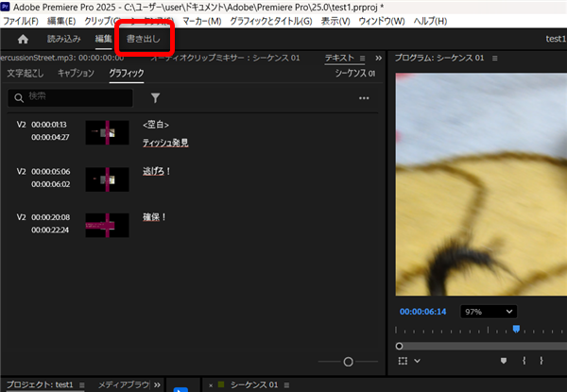The width and height of the screenshot is (567, 392).
Task: Open the three-dots options in Graphics tab
Action: (364, 96)
